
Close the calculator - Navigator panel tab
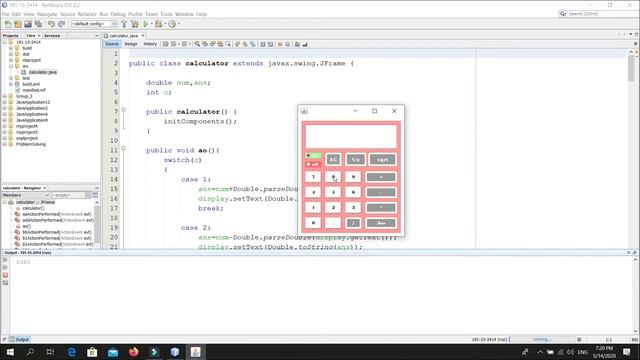[x=44, y=188]
